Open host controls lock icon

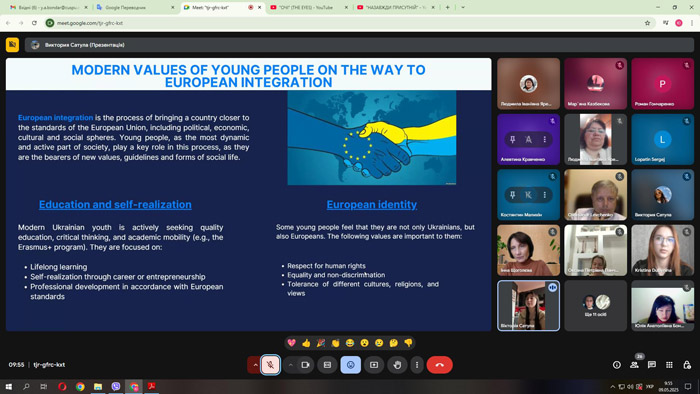point(687,365)
